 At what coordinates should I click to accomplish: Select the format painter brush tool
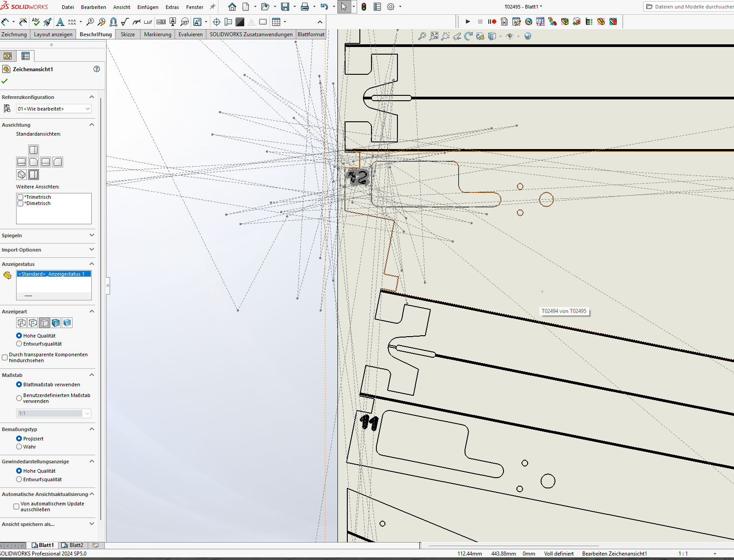point(47,21)
